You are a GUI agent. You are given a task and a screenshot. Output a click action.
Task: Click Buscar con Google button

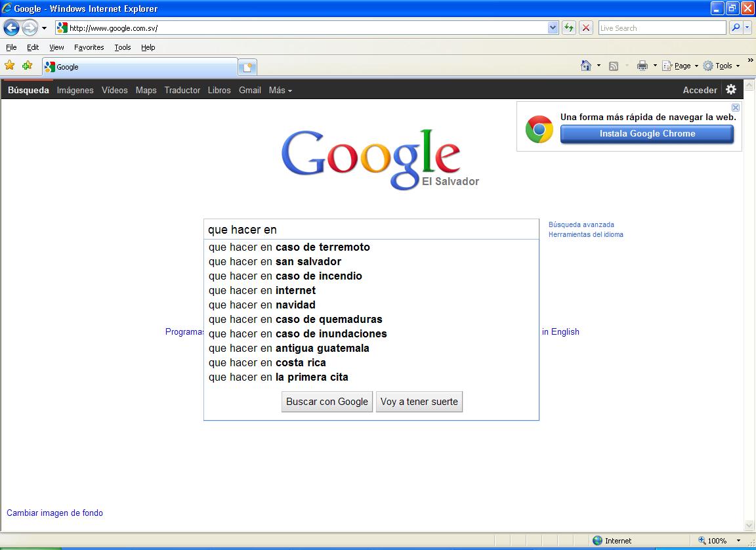click(327, 402)
